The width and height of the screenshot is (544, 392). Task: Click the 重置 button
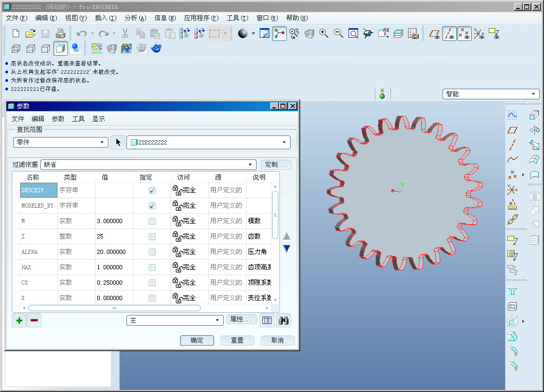pos(237,340)
